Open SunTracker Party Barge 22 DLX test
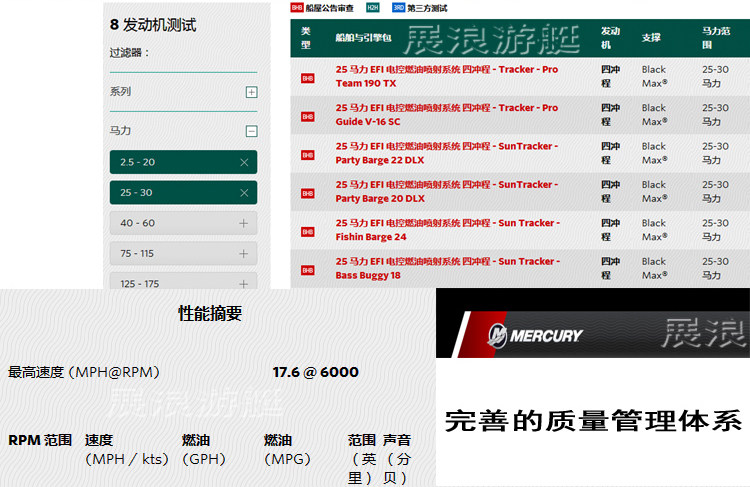This screenshot has height=487, width=750. pyautogui.click(x=447, y=153)
